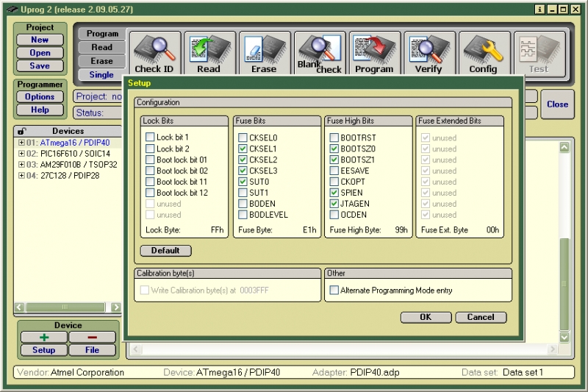The image size is (588, 392).
Task: Check the BOOTRST fuse high bit
Action: 334,138
